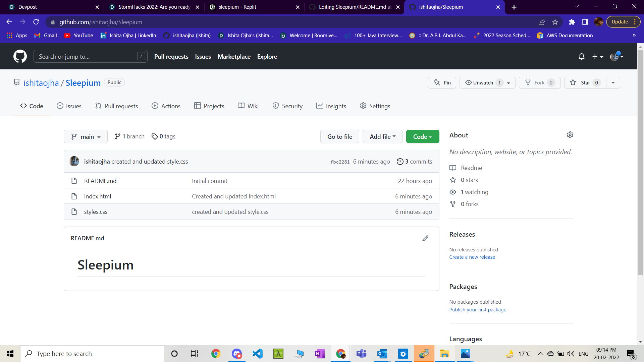Open About settings gear icon
The image size is (644, 362).
570,135
